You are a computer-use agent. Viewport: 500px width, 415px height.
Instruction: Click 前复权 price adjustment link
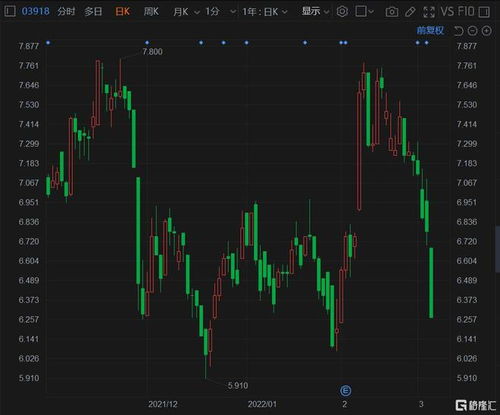pos(430,31)
